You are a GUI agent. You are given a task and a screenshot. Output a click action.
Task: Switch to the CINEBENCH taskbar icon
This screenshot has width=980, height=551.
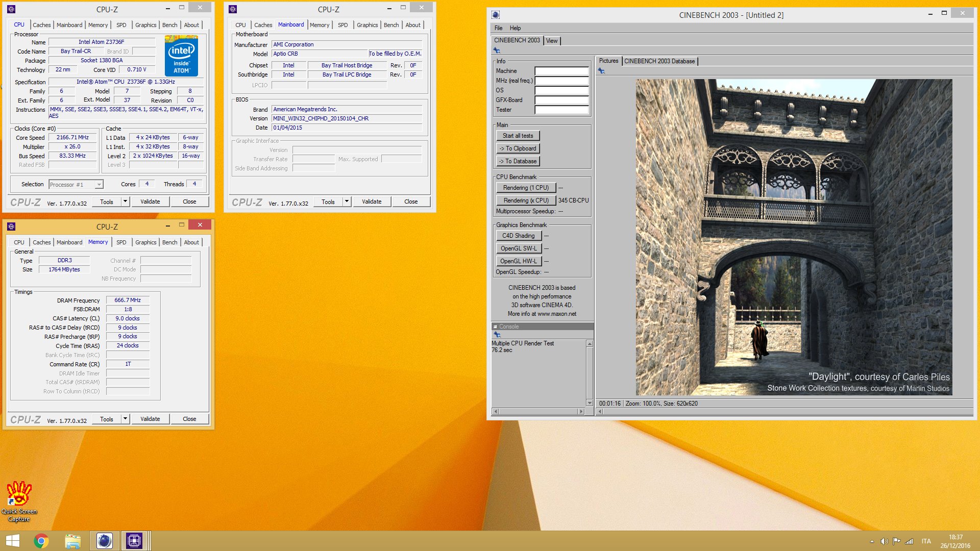(x=104, y=541)
